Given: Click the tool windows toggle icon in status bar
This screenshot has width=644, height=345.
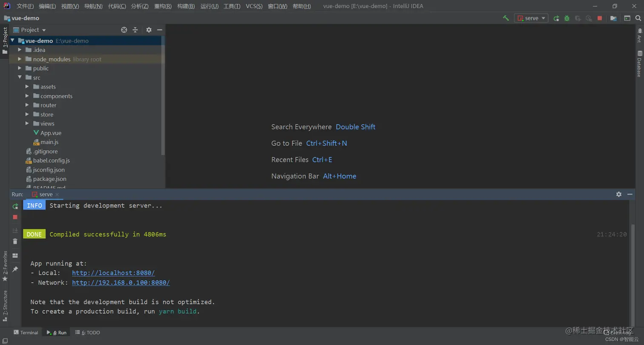Looking at the screenshot, I should [5, 341].
